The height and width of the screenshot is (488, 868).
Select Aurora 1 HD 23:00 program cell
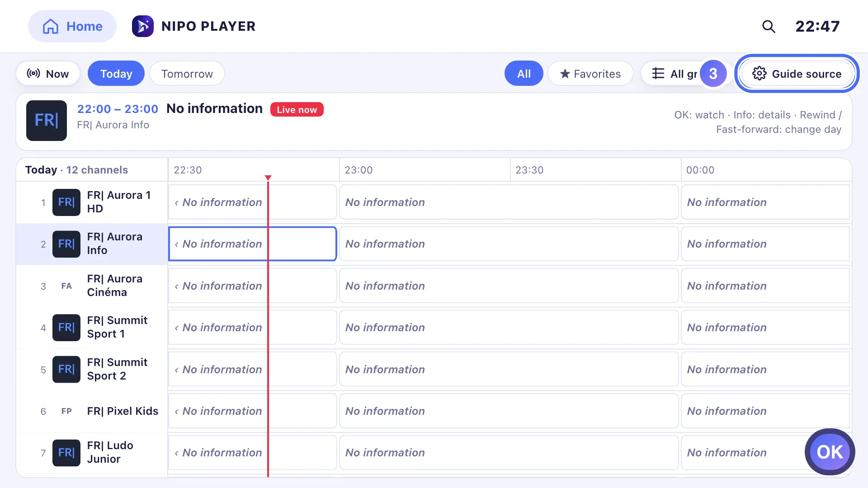coord(509,202)
